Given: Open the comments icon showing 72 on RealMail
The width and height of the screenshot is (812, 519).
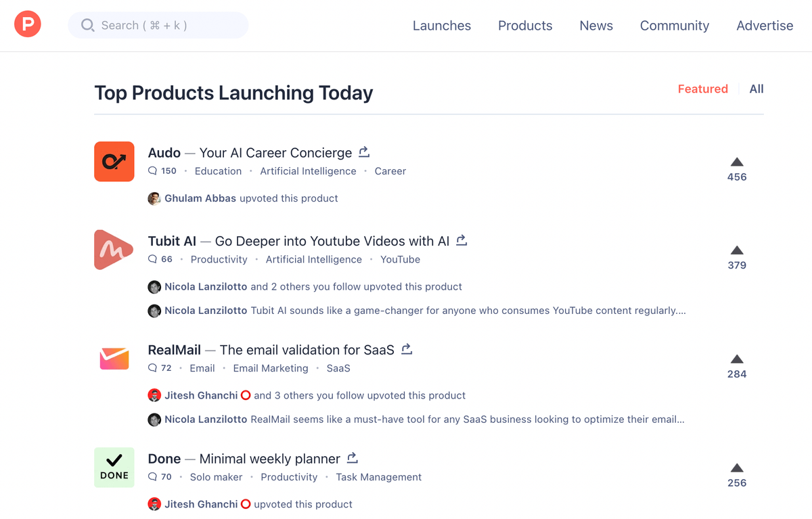Looking at the screenshot, I should (152, 368).
